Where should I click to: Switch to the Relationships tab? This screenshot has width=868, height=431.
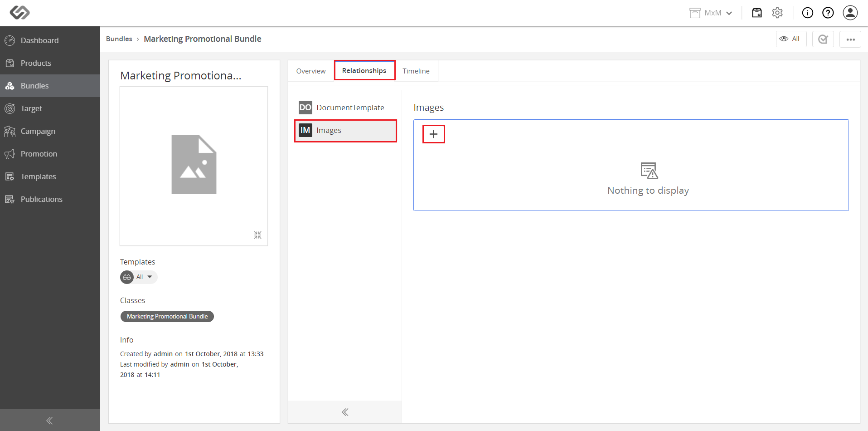coord(364,70)
